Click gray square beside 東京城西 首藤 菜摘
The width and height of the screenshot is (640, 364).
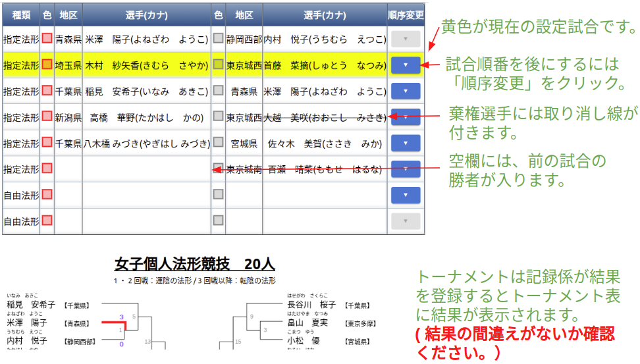pos(218,65)
